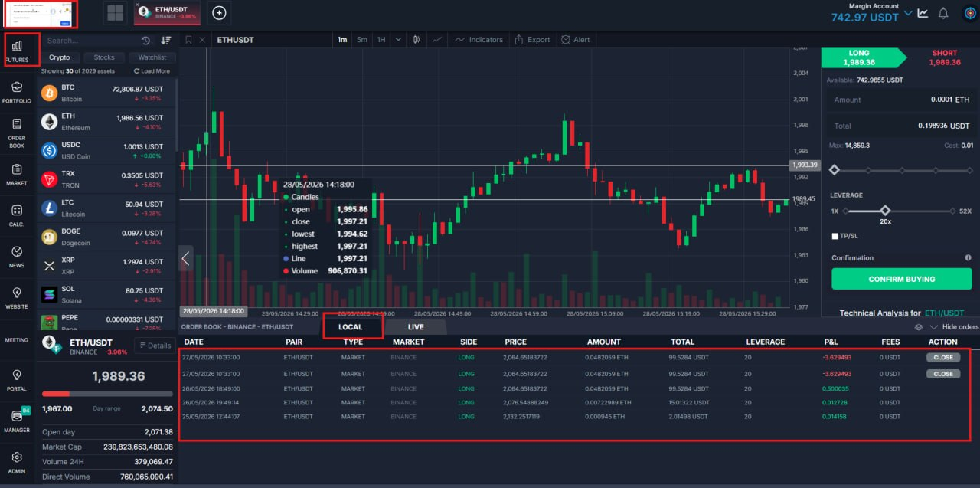Image resolution: width=980 pixels, height=488 pixels.
Task: Open the News sidebar icon
Action: (17, 257)
